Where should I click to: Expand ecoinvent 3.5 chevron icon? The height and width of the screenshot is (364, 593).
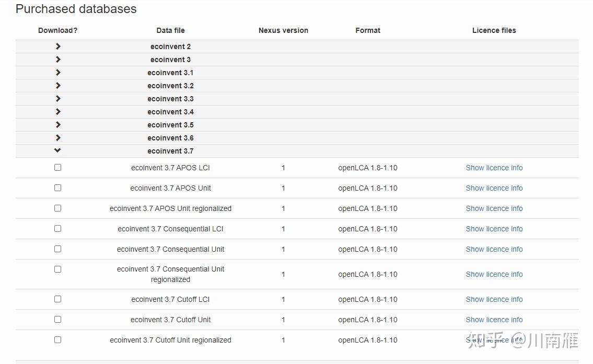pos(57,125)
